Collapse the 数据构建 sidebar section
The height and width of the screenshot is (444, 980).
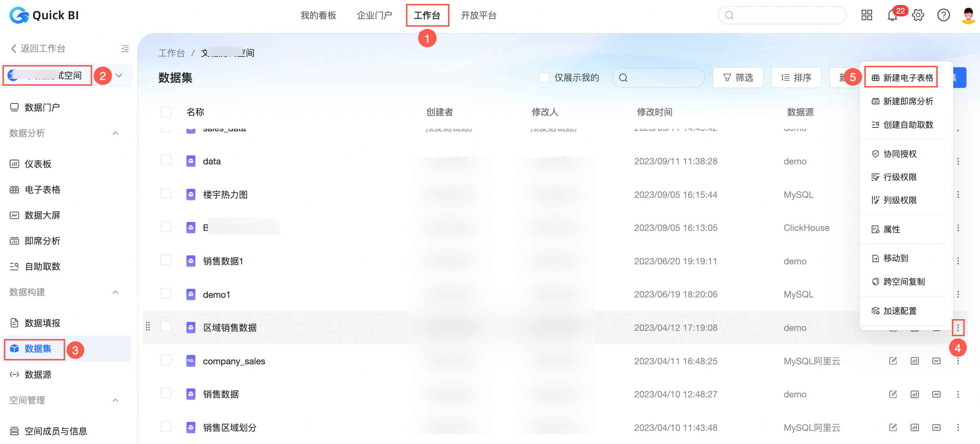(115, 292)
